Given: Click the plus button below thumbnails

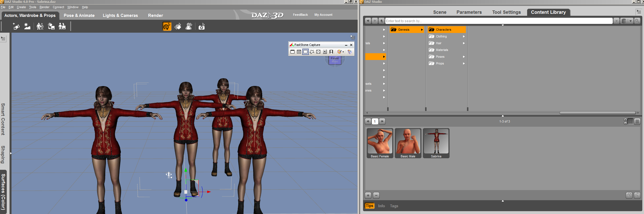Looking at the screenshot, I should click(x=368, y=195).
